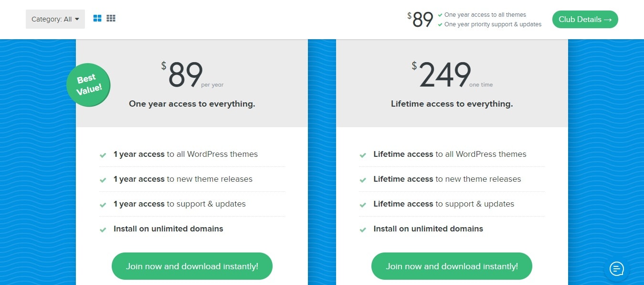Click checkmark beside Install on unlimited domains in lifetime plan

(363, 230)
